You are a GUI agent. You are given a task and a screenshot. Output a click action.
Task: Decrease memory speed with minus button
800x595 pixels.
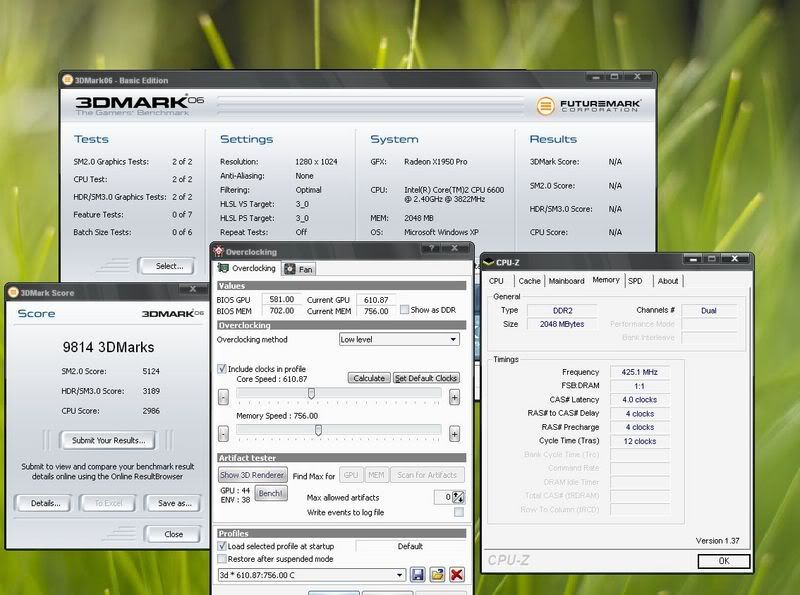[223, 434]
